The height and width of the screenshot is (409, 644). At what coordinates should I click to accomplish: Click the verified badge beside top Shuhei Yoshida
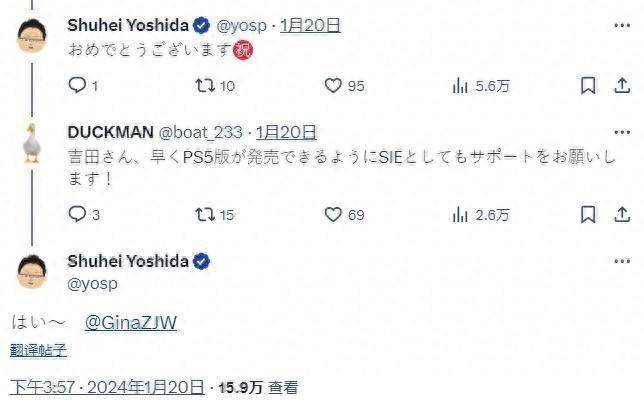pos(201,24)
